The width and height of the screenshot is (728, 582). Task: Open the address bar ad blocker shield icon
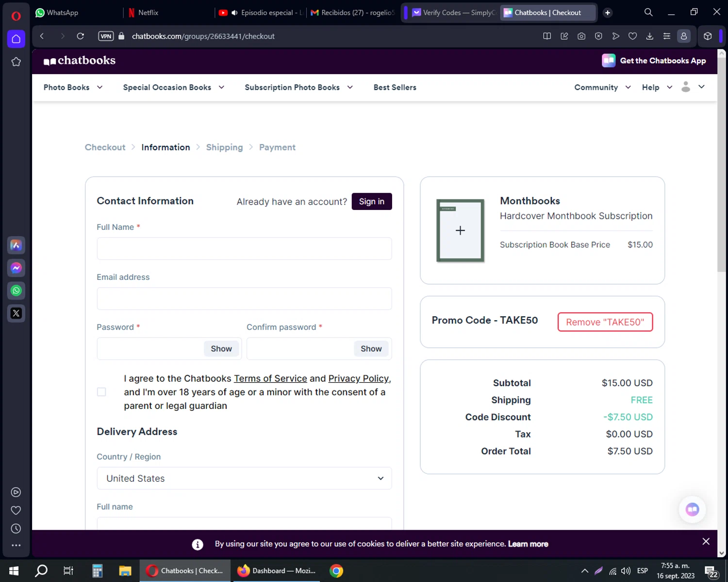[598, 36]
